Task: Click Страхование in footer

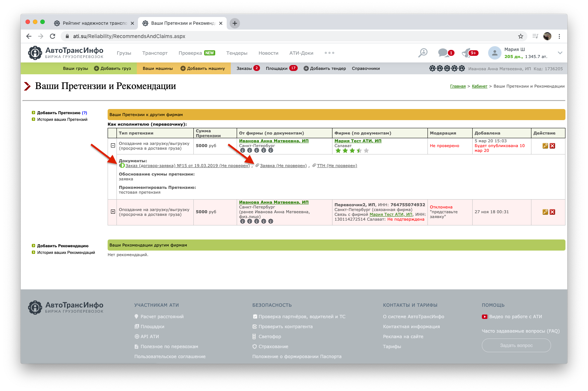Action: tap(273, 347)
